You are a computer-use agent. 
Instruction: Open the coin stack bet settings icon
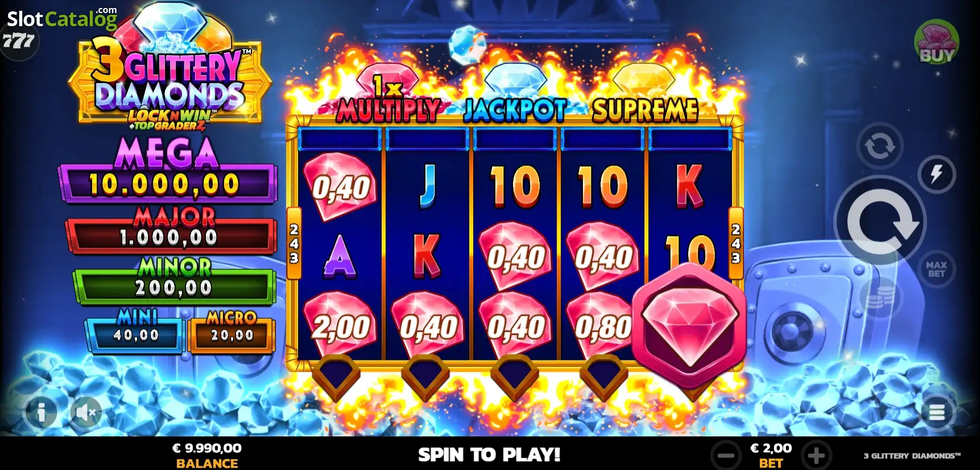click(x=880, y=298)
